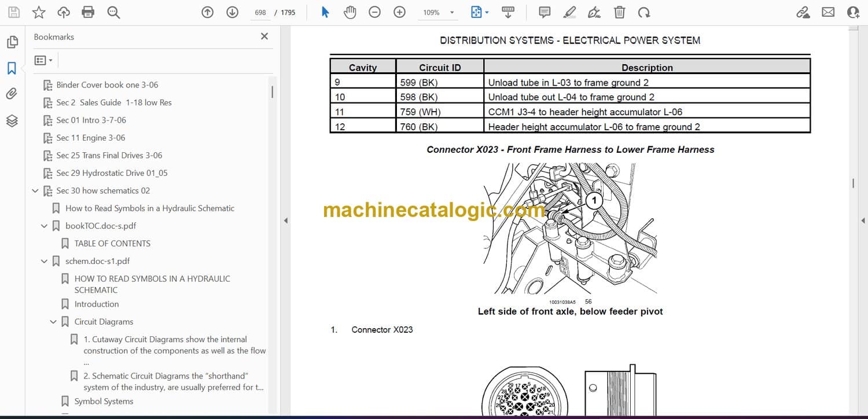Go to the next page using down arrow

(x=232, y=12)
